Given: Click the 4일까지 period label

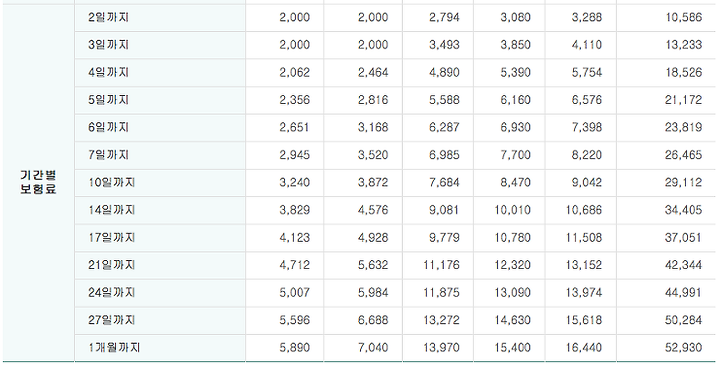Looking at the screenshot, I should [x=108, y=73].
